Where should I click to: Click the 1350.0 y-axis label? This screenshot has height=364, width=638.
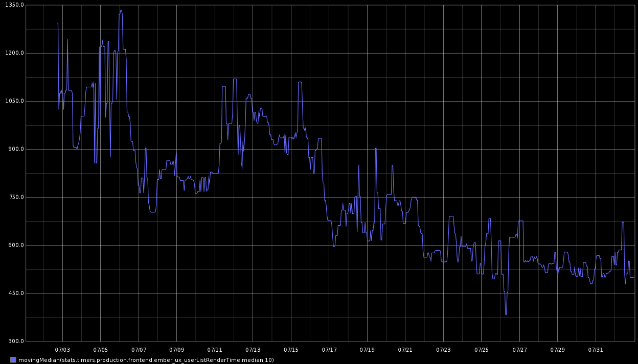pyautogui.click(x=13, y=5)
